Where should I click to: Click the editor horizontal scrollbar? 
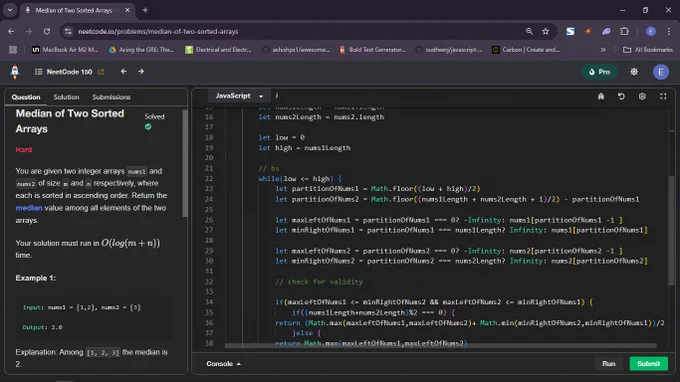[x=441, y=346]
